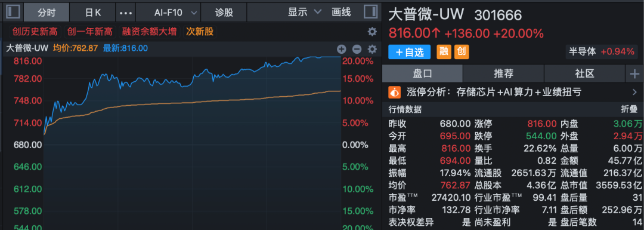644x230 pixels.
Task: Switch to 社区 community tab
Action: click(585, 74)
